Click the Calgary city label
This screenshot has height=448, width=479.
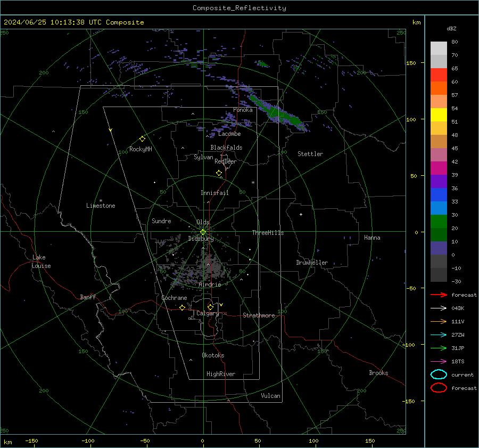(208, 313)
